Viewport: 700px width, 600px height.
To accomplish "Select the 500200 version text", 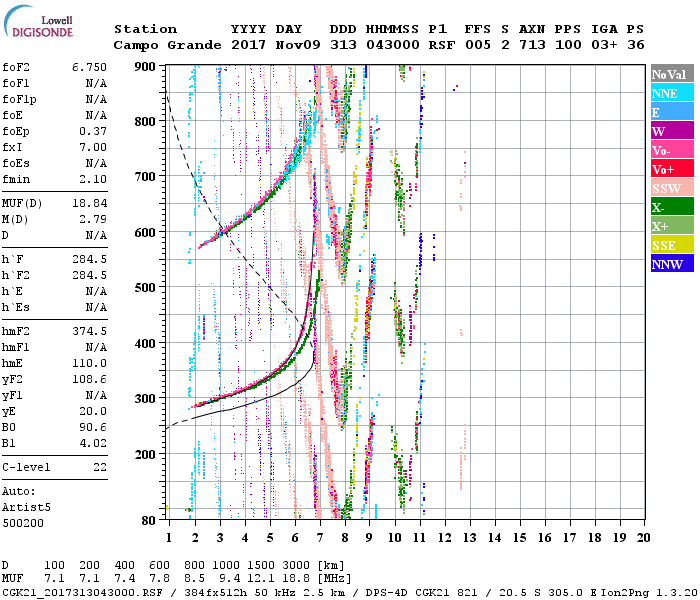I will tap(23, 523).
